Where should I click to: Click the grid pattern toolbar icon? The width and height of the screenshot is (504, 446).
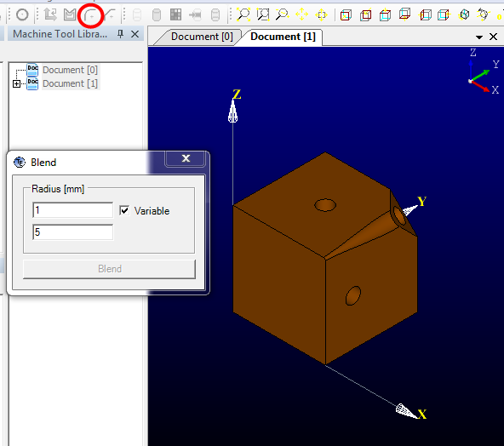(176, 14)
